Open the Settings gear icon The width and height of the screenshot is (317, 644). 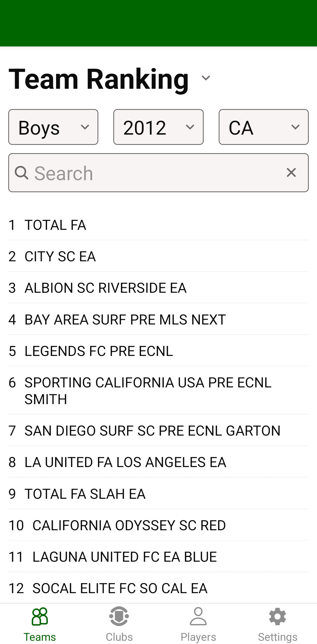point(277,616)
